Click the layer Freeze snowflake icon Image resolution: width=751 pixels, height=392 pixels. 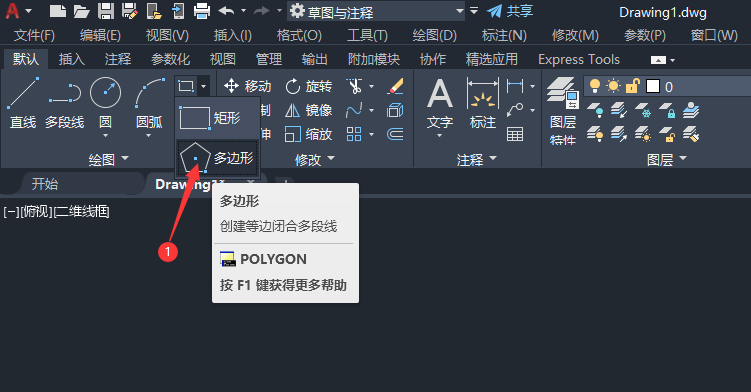click(x=643, y=110)
